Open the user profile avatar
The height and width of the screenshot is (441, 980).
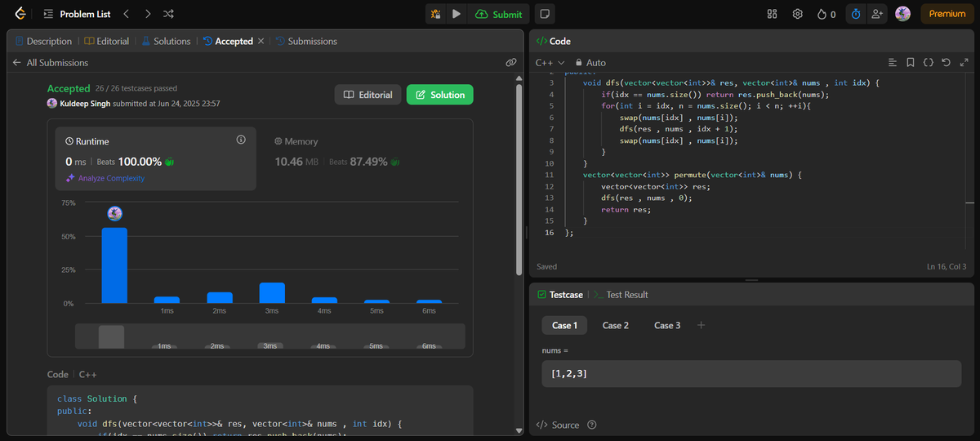pos(902,14)
